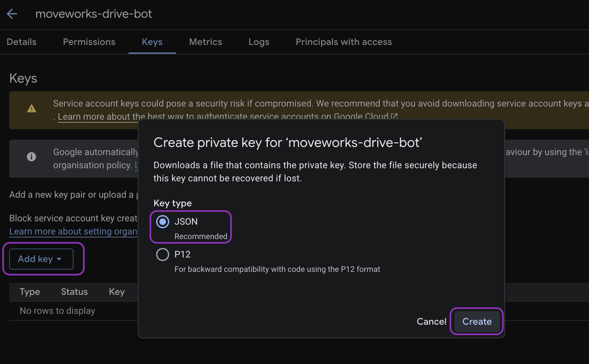Open Learn more about setting organisation link
The width and height of the screenshot is (589, 364).
73,232
